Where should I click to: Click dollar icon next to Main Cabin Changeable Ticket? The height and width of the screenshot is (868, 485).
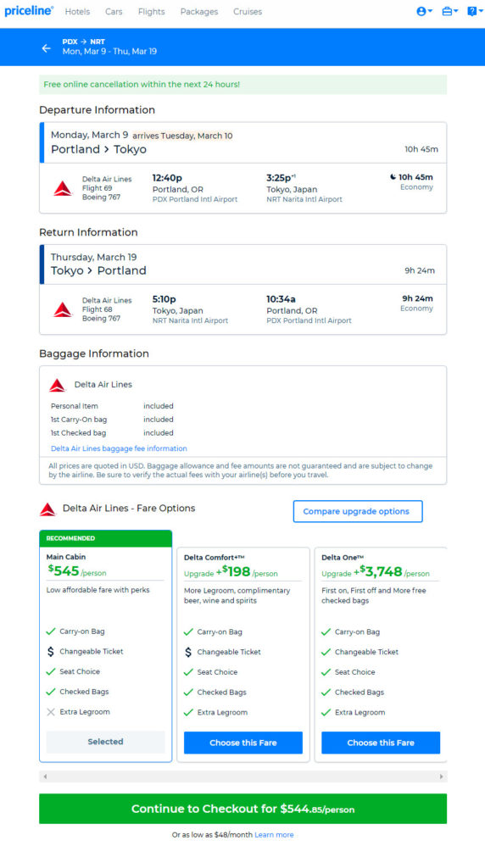coord(50,652)
